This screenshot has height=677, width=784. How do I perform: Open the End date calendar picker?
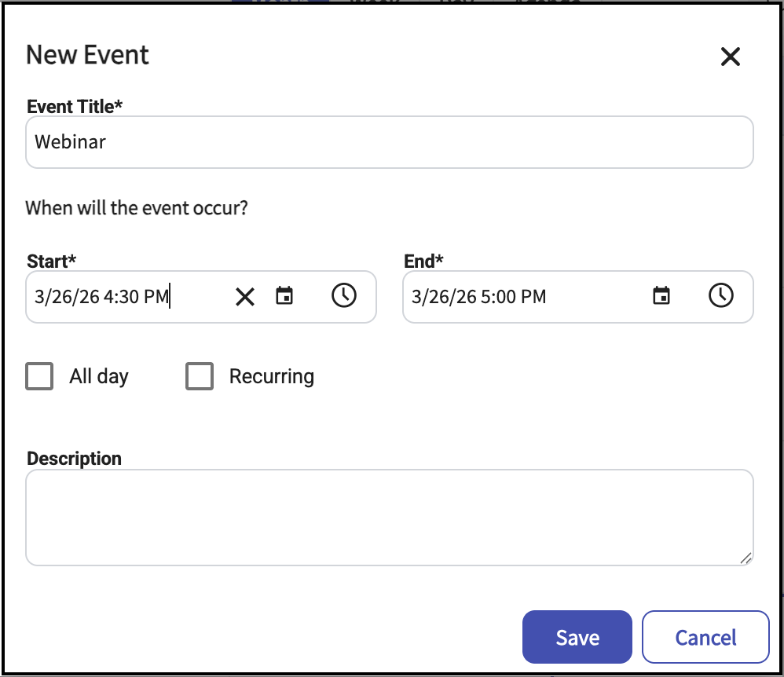(x=661, y=296)
